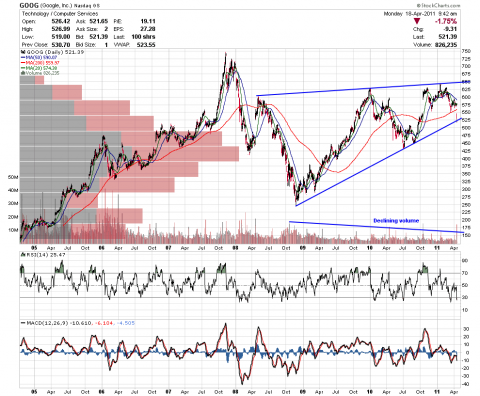The width and height of the screenshot is (480, 396).
Task: Click the green MA(20) legend entry
Action: tap(40, 68)
